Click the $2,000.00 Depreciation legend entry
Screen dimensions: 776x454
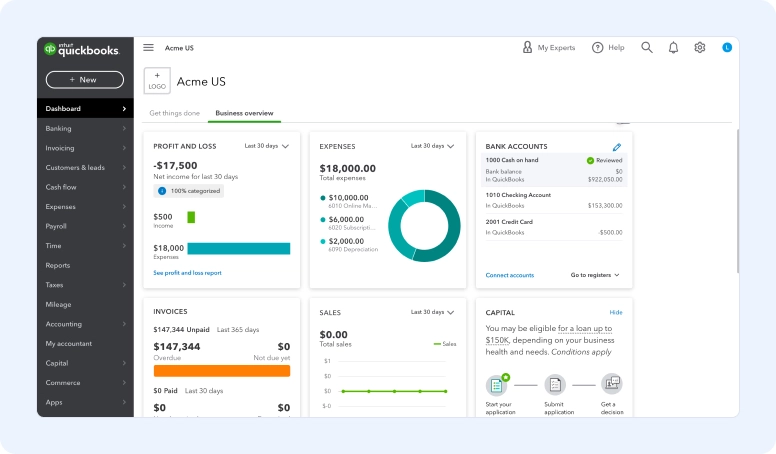(x=349, y=245)
